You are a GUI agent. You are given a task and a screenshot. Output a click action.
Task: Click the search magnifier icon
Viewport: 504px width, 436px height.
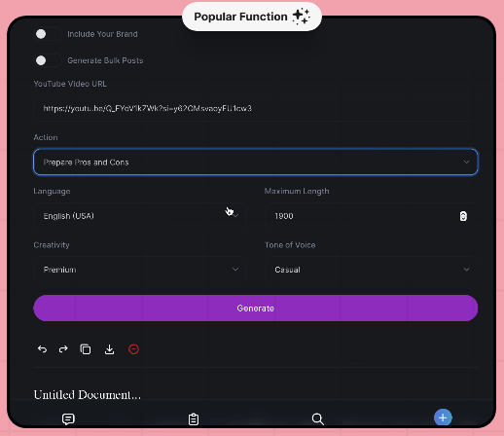pyautogui.click(x=318, y=418)
